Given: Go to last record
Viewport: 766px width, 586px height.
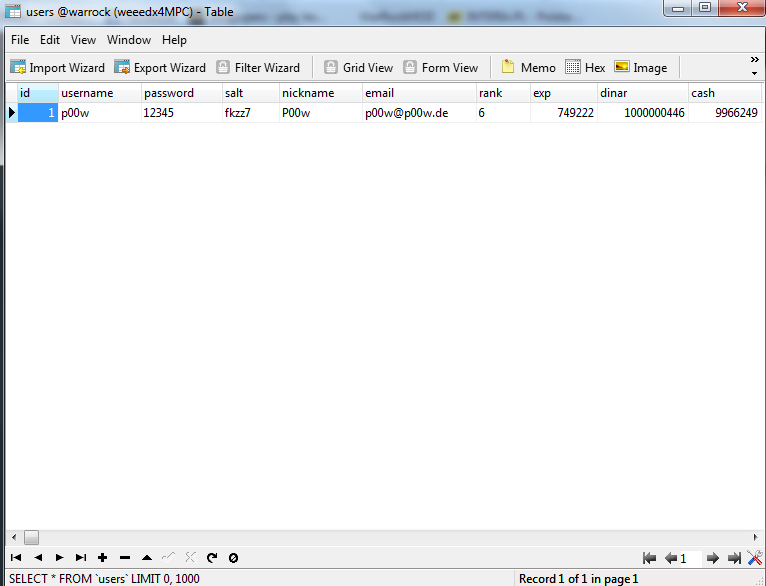Looking at the screenshot, I should (81, 558).
